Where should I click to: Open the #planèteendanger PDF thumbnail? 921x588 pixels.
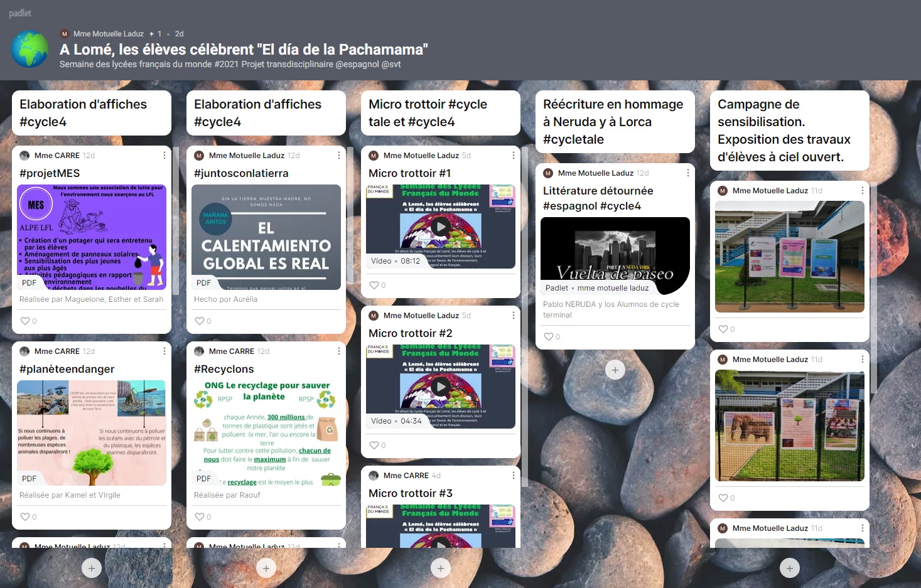(x=92, y=433)
